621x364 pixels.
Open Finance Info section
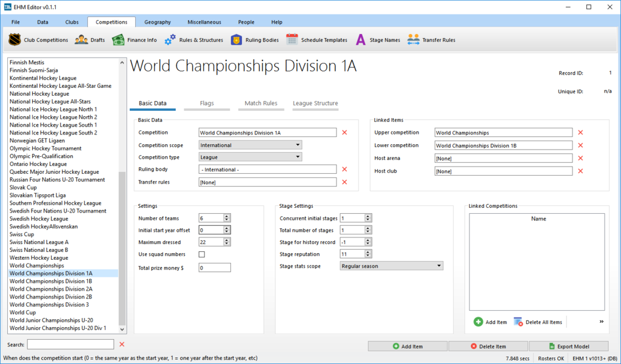[134, 40]
